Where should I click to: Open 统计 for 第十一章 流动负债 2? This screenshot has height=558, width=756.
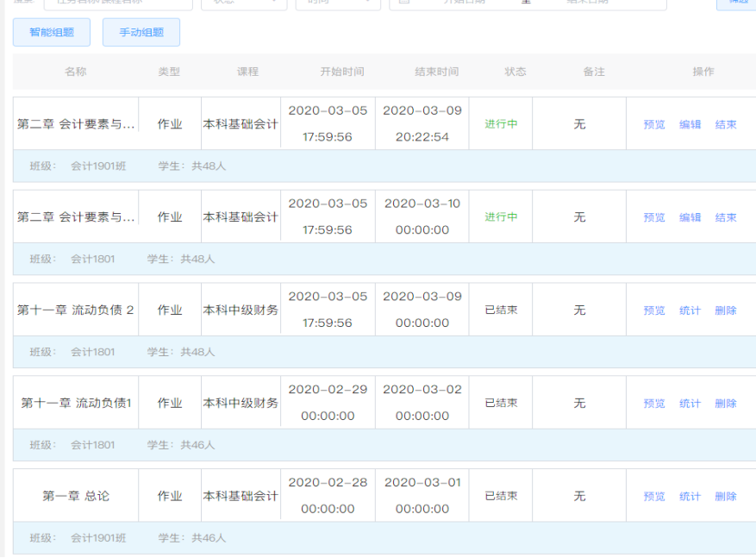pyautogui.click(x=690, y=310)
